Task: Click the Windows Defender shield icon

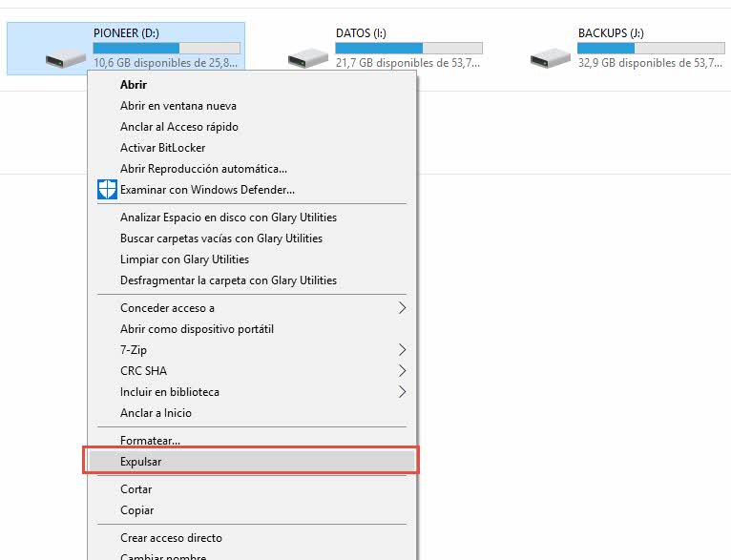Action: [107, 190]
